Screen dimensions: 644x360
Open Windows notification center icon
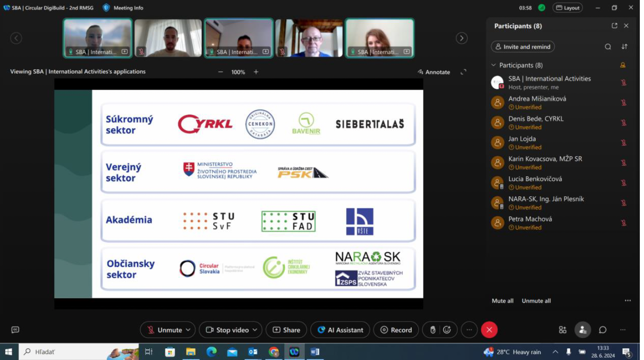(x=627, y=352)
